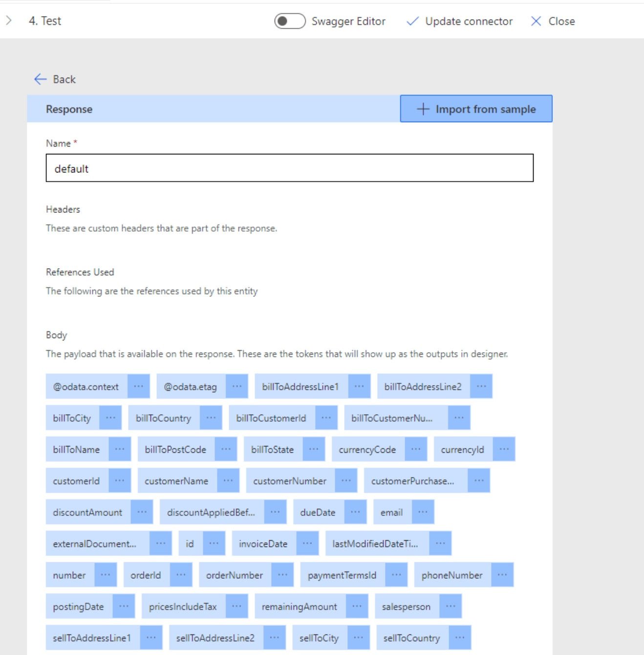Click the ellipsis icon on the email token
Screen dimensions: 644x655
[423, 512]
